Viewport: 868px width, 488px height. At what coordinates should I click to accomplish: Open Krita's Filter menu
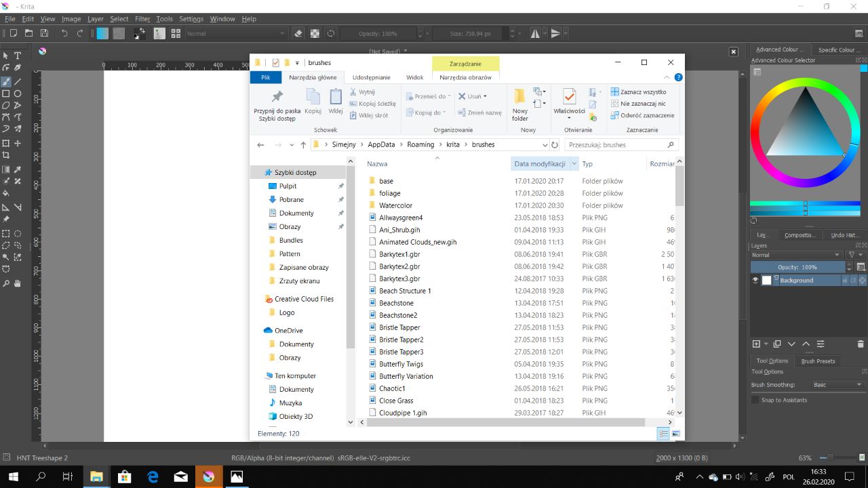[142, 19]
